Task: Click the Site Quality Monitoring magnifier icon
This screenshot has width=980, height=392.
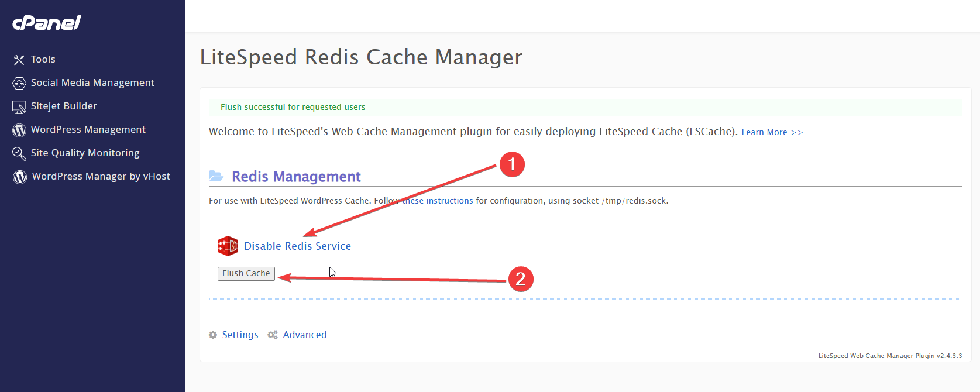Action: click(19, 153)
